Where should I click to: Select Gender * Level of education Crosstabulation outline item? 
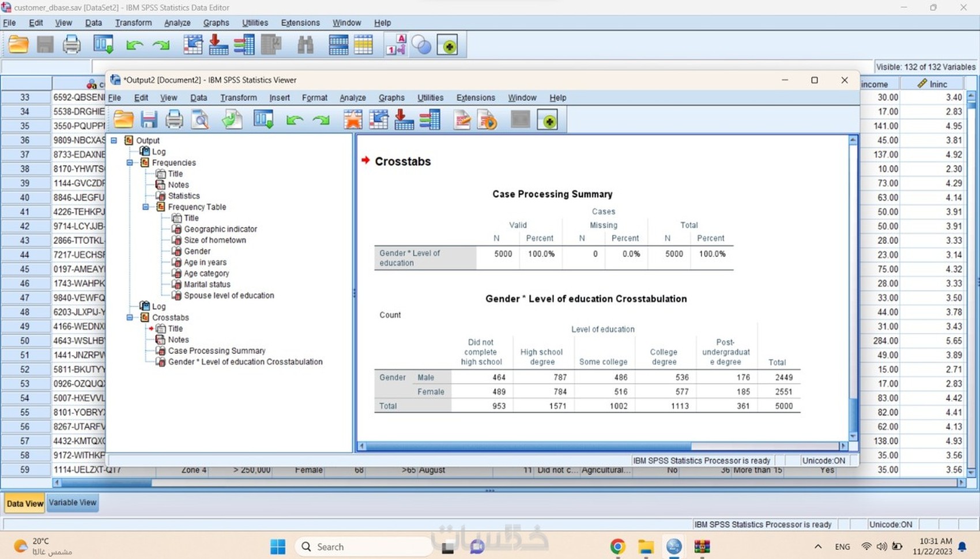point(245,361)
